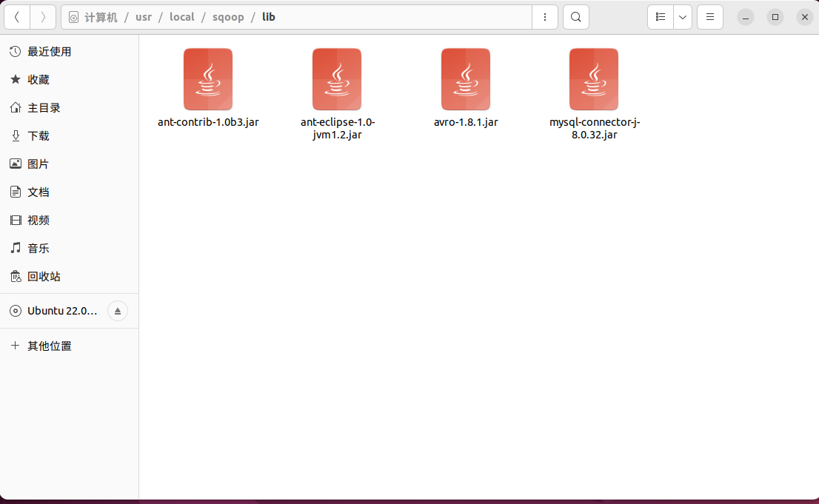This screenshot has height=504, width=819.
Task: Navigate to sqoop in path bar
Action: pyautogui.click(x=228, y=17)
